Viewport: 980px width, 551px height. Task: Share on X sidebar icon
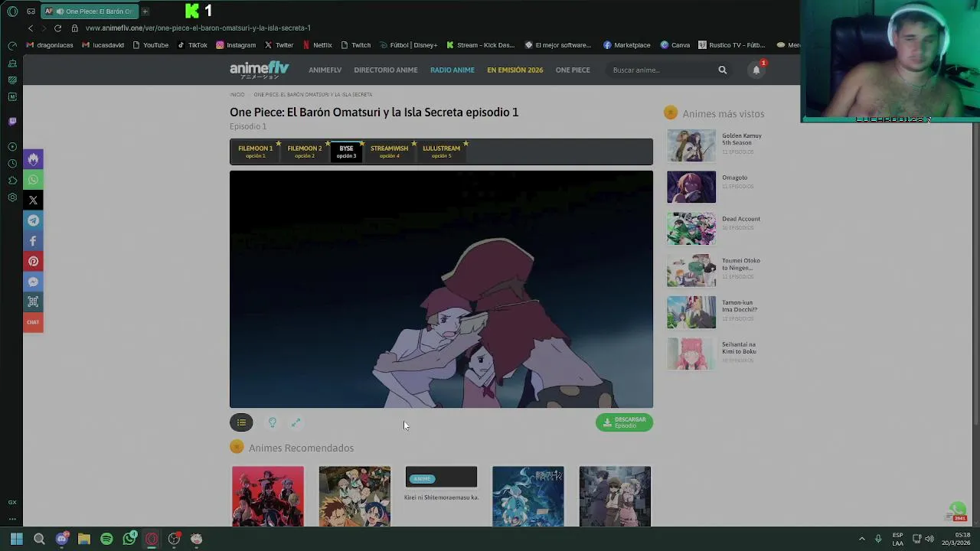33,200
